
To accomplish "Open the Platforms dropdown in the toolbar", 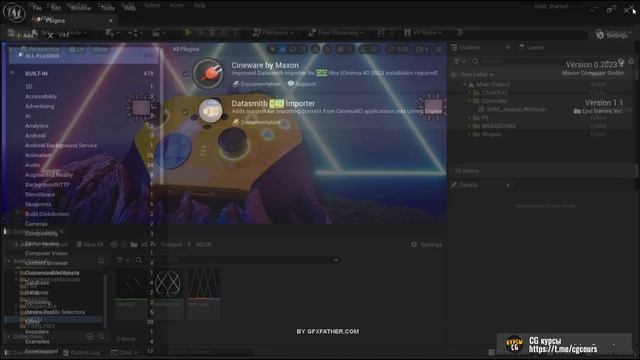I will 273,33.
